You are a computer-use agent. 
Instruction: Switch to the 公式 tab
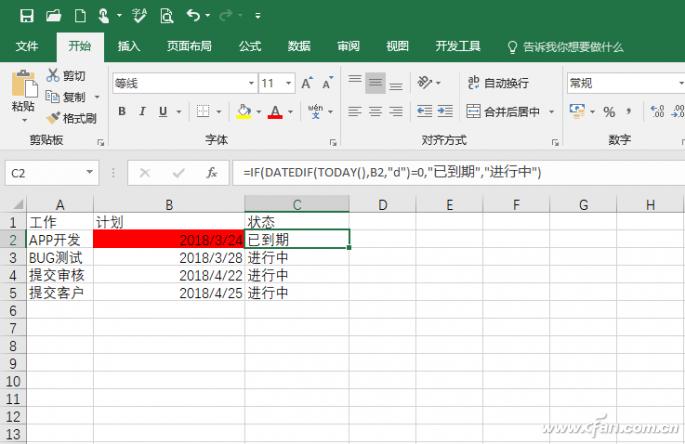(250, 46)
